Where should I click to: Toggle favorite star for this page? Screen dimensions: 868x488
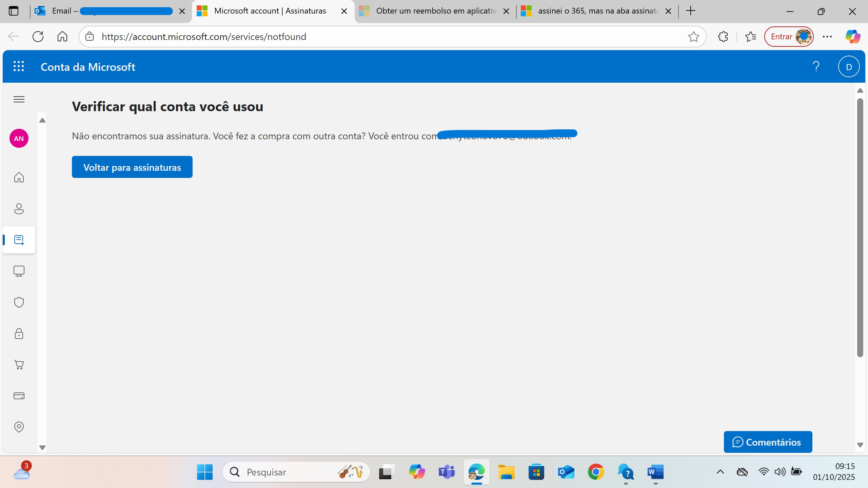point(694,37)
